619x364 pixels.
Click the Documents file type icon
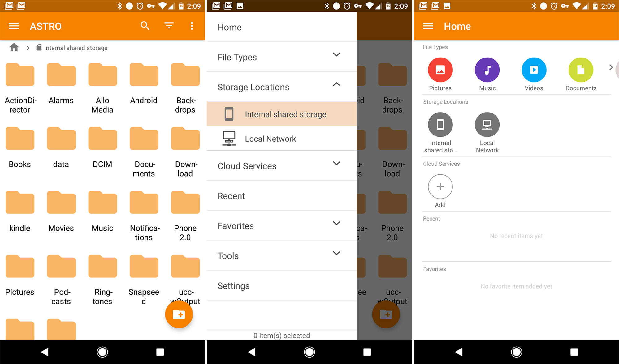tap(580, 70)
